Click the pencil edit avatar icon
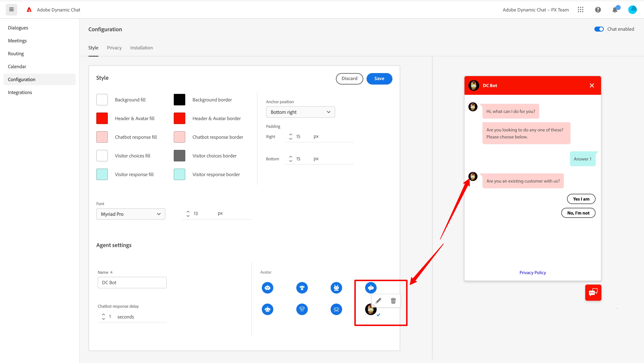The height and width of the screenshot is (363, 644). pyautogui.click(x=378, y=301)
